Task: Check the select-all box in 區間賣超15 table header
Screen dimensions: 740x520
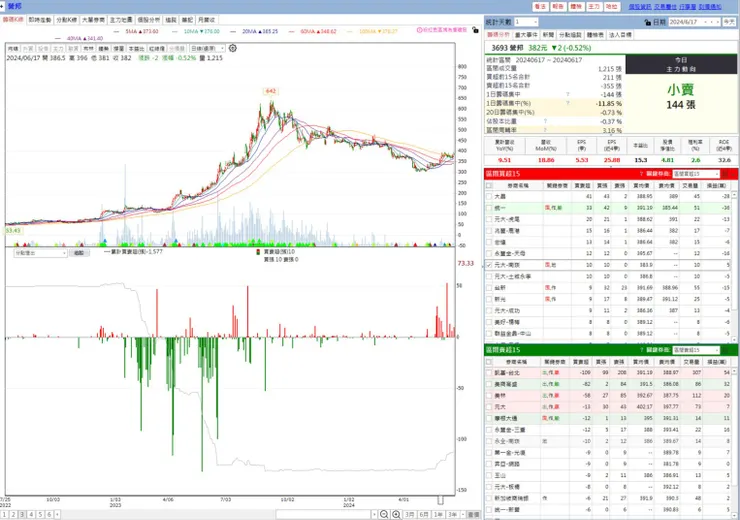Action: pos(489,361)
